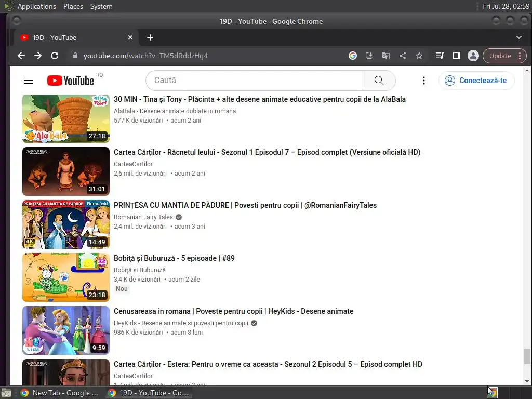Focus the Caută search field

tap(254, 81)
